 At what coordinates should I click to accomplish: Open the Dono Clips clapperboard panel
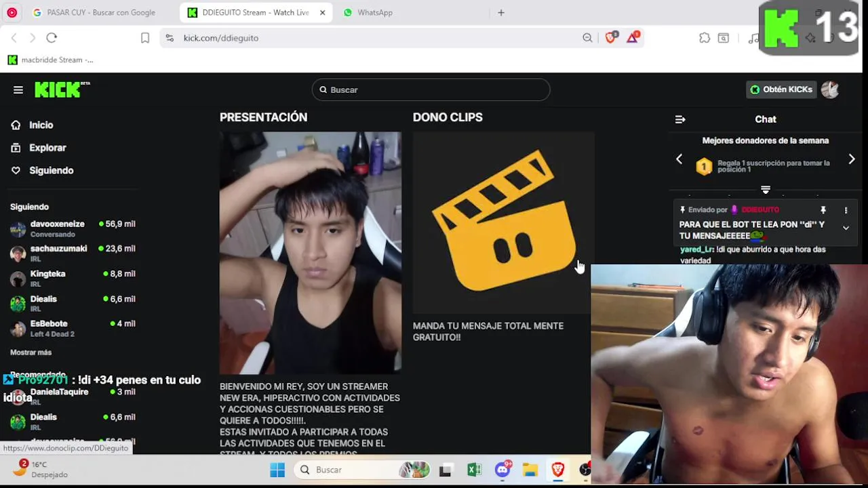pyautogui.click(x=503, y=222)
